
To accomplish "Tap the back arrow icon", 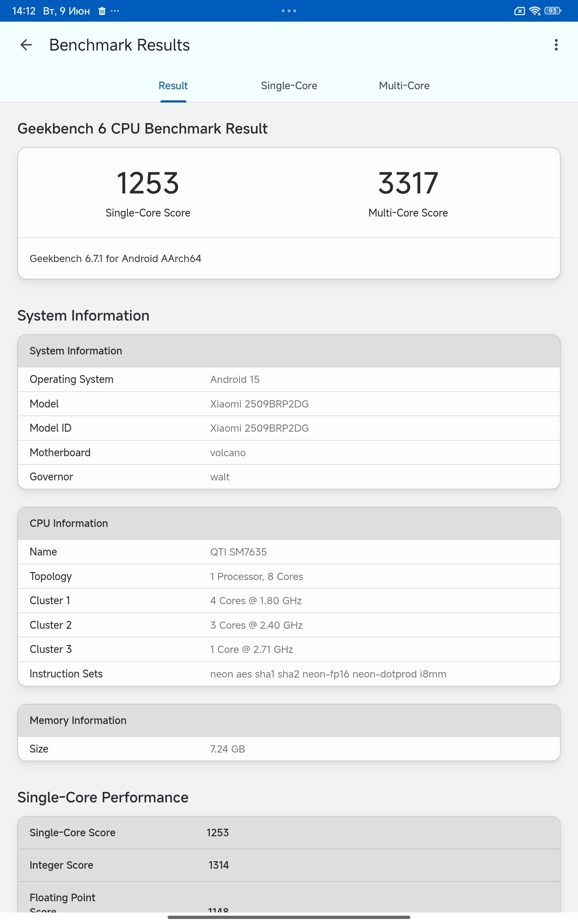I will [26, 45].
